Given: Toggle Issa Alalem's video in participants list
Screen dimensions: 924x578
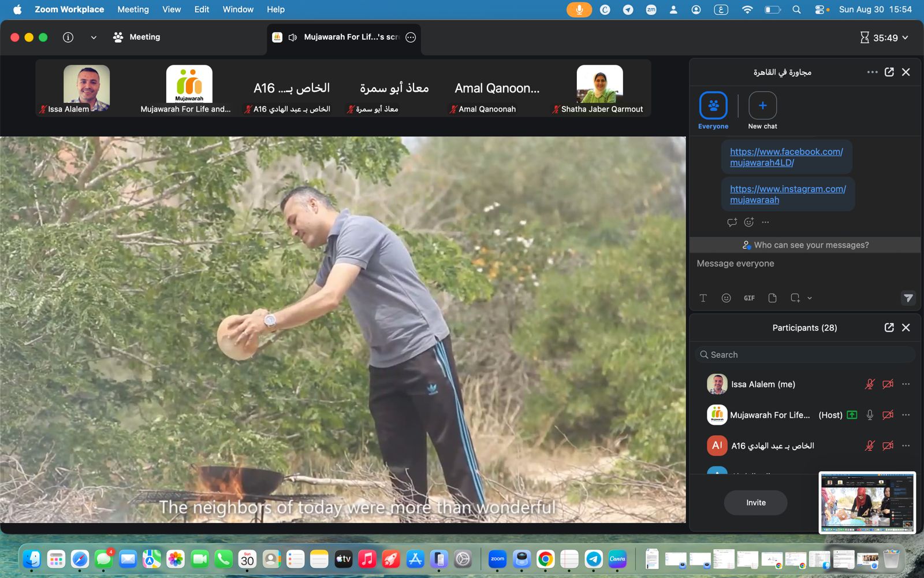Looking at the screenshot, I should click(x=888, y=384).
